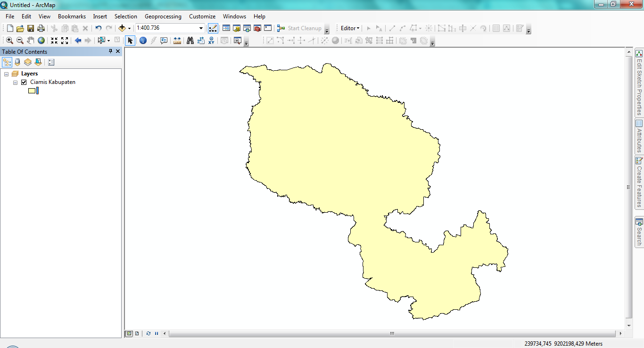Open the Add Data dropdown arrow
Image resolution: width=644 pixels, height=348 pixels.
coord(129,28)
